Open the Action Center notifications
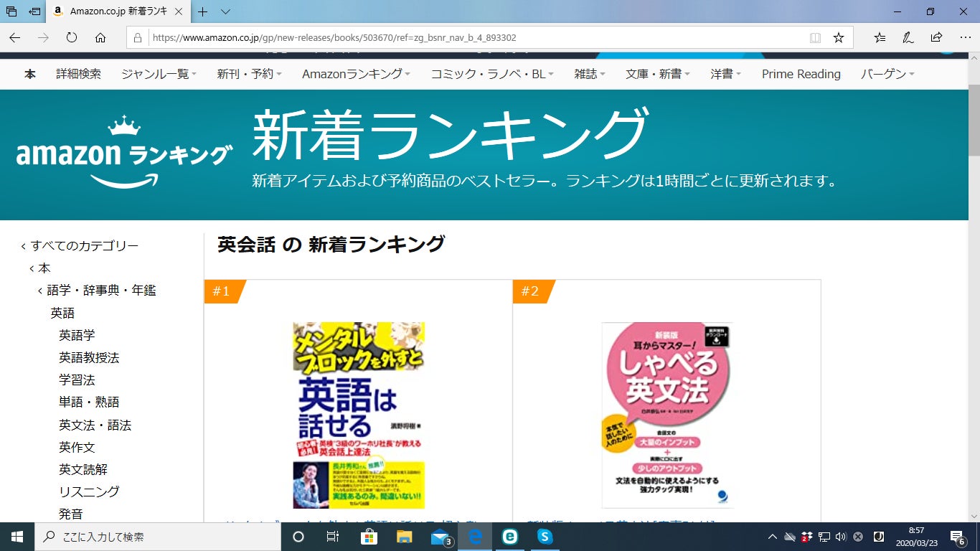 957,537
